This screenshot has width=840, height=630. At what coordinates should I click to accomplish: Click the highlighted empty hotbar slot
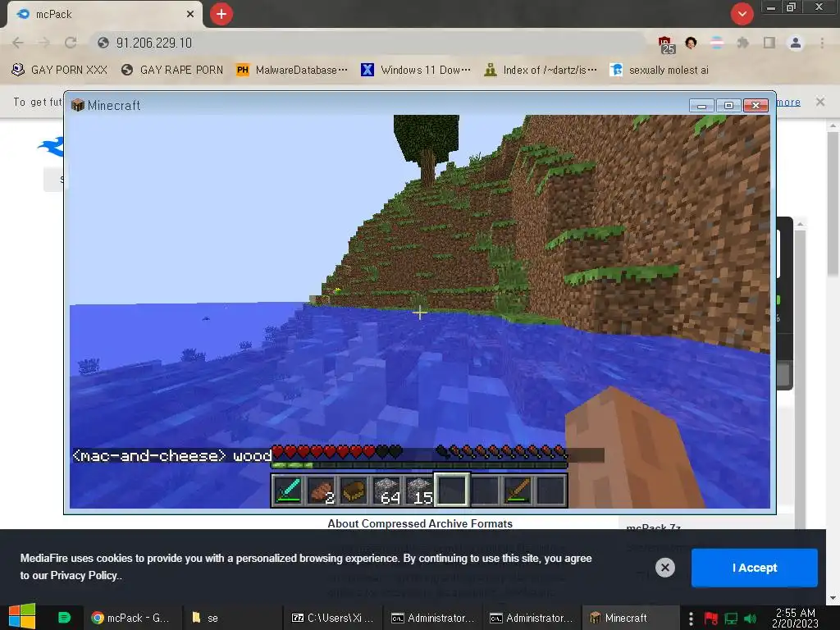(452, 490)
